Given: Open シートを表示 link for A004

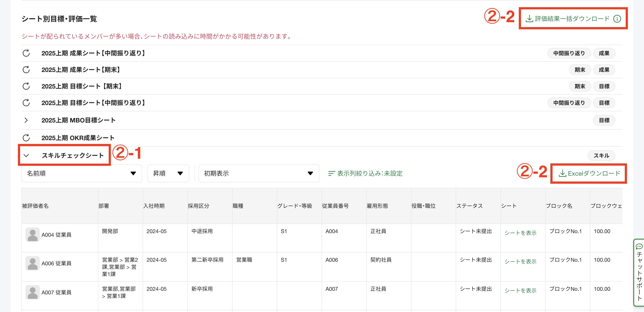Looking at the screenshot, I should [520, 233].
